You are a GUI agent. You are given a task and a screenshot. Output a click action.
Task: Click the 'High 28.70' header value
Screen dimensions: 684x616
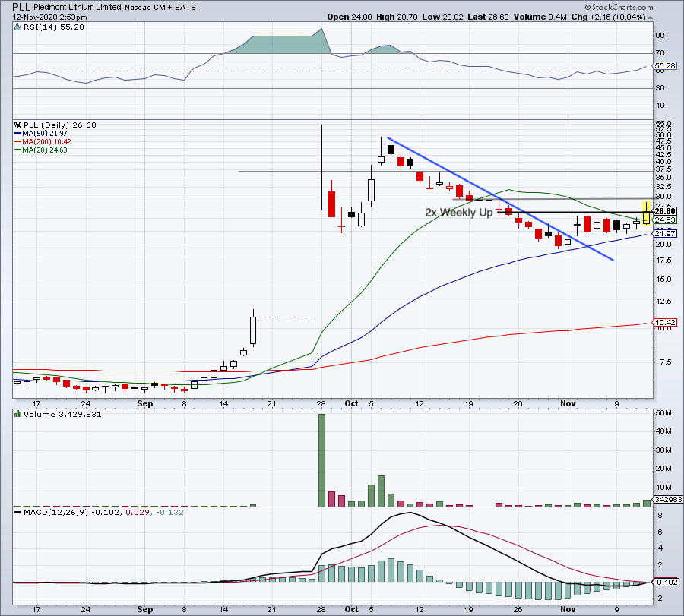point(397,17)
